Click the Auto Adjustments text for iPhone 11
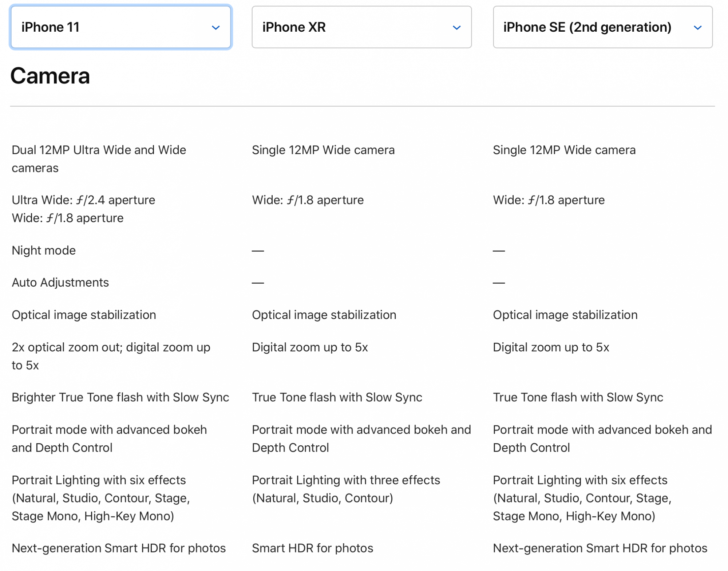Image resolution: width=728 pixels, height=571 pixels. pos(60,282)
